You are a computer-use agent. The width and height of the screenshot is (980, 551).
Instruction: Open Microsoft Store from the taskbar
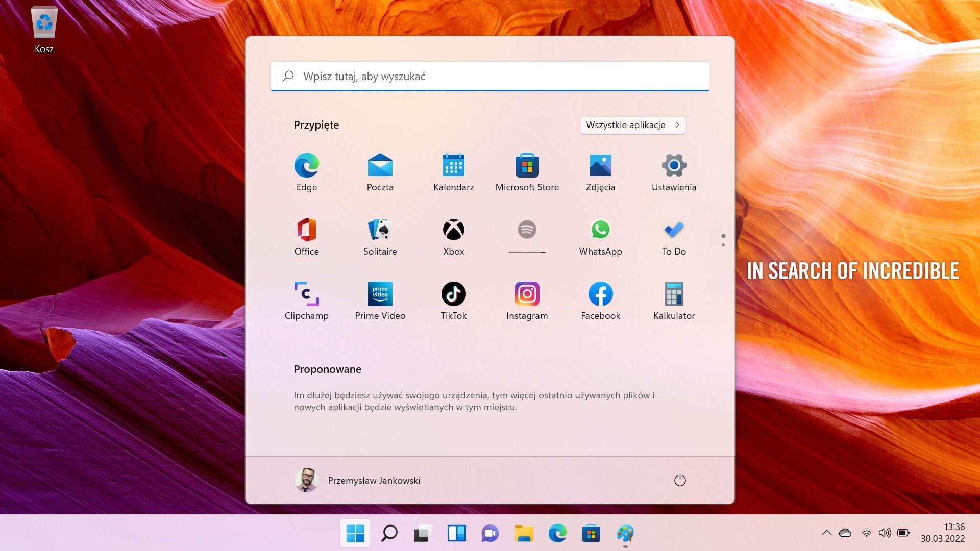[x=592, y=534]
